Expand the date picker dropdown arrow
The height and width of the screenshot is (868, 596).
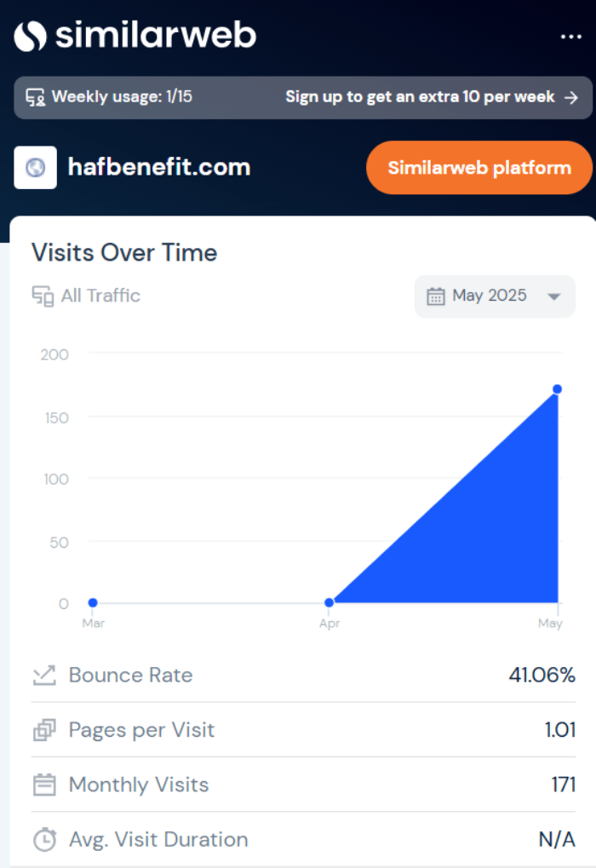pyautogui.click(x=553, y=297)
